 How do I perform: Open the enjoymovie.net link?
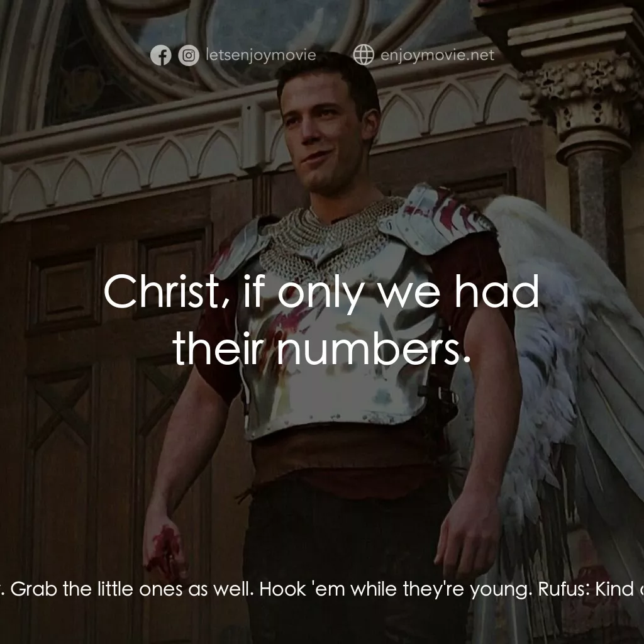click(x=438, y=55)
